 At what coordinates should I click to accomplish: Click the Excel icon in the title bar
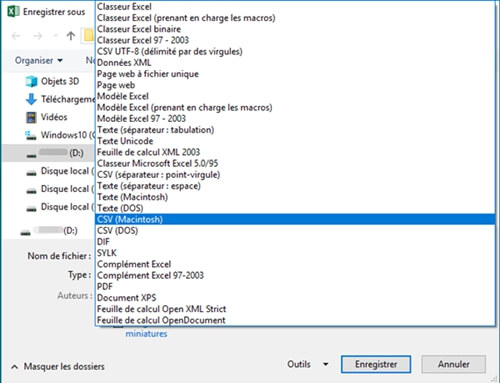tap(13, 12)
